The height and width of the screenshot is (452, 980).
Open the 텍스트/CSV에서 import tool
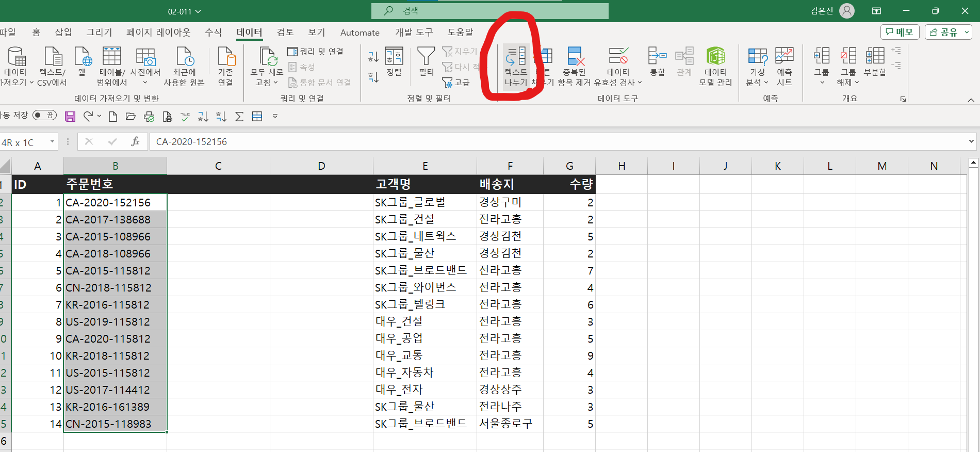tap(53, 66)
